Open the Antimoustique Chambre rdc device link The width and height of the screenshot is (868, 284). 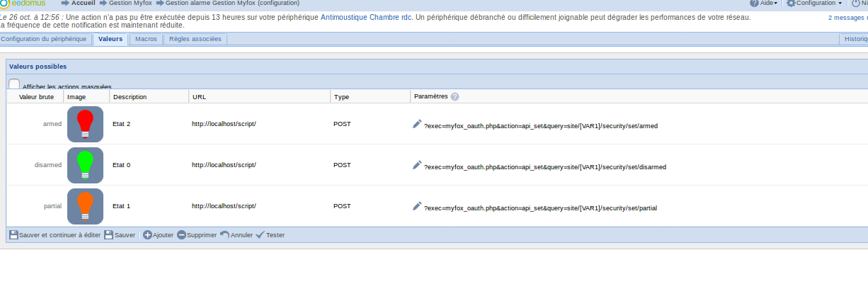[365, 16]
